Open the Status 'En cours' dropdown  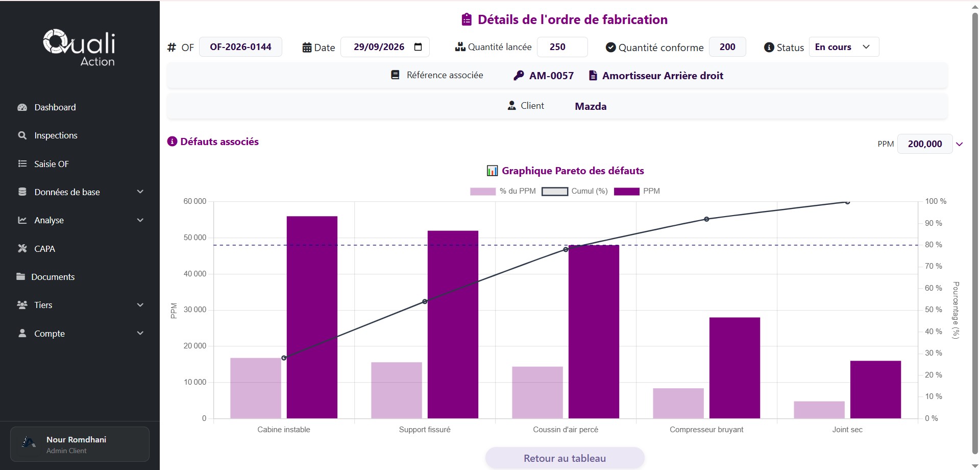tap(844, 47)
